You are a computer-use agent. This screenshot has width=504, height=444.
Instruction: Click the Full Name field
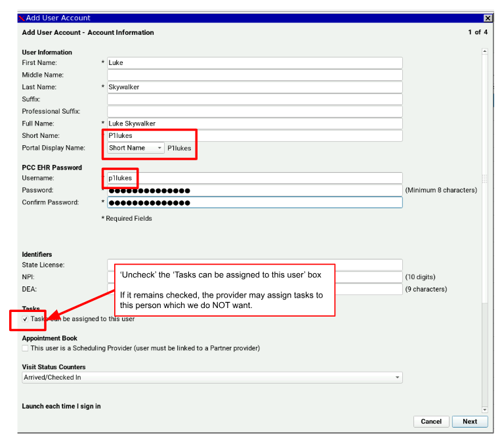[x=255, y=123]
